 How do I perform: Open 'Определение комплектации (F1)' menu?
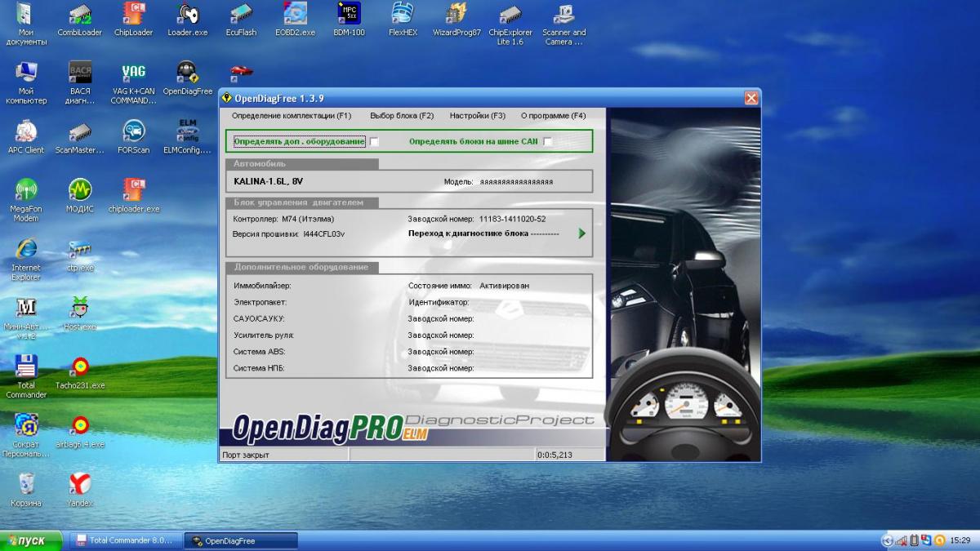[x=291, y=116]
